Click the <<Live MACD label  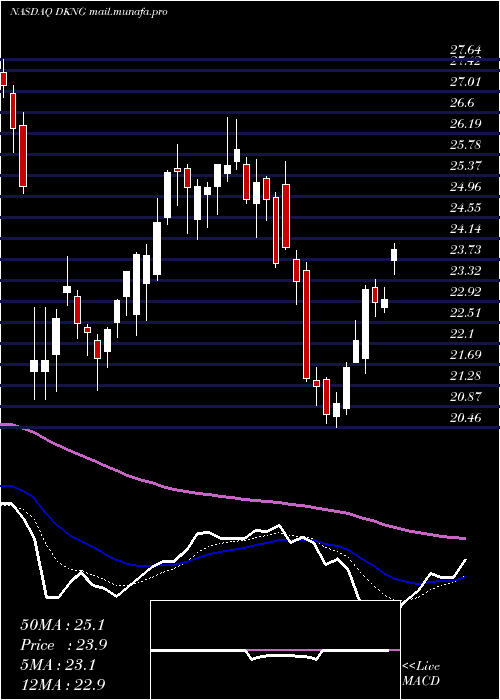pyautogui.click(x=421, y=674)
